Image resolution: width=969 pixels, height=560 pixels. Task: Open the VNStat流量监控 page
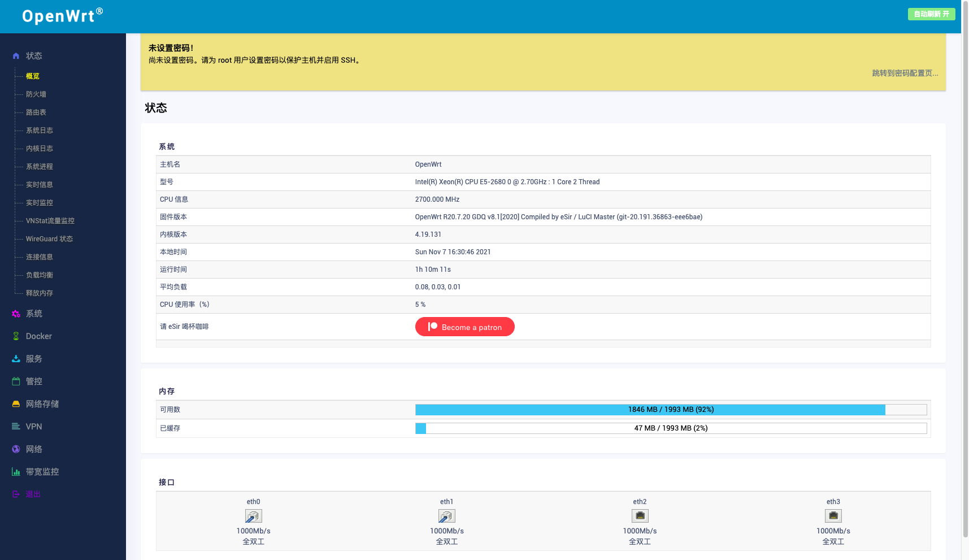coord(50,221)
